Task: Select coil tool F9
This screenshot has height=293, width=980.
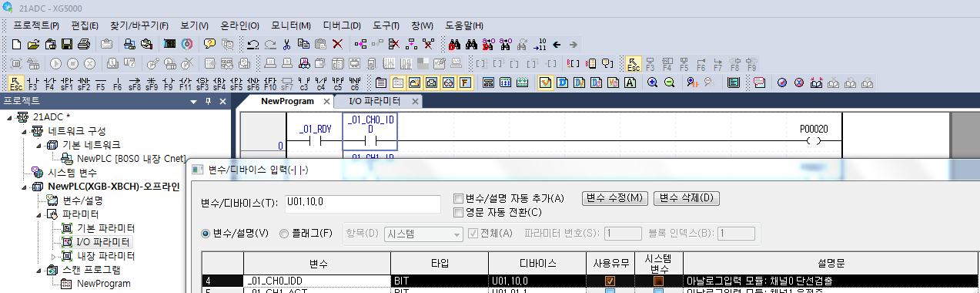Action: coord(169,83)
